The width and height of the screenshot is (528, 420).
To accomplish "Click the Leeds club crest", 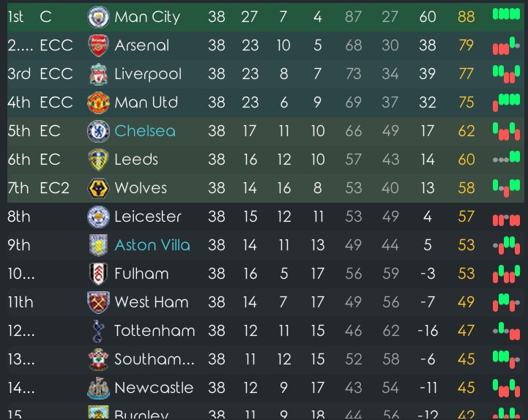I will 97,160.
